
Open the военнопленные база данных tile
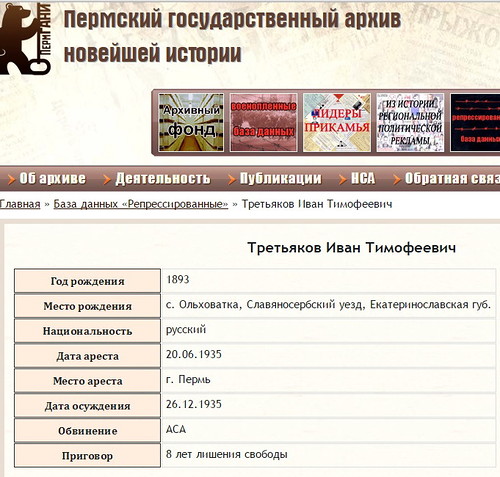pos(263,122)
